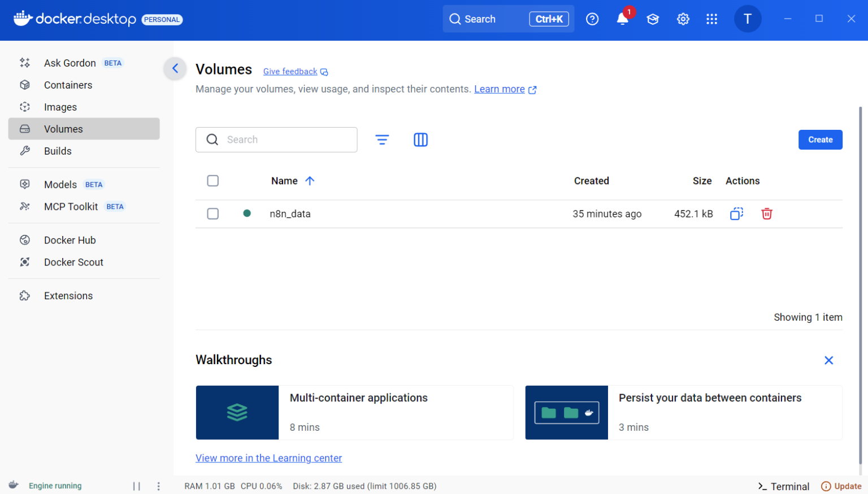868x494 pixels.
Task: Open the Containers section
Action: 68,85
